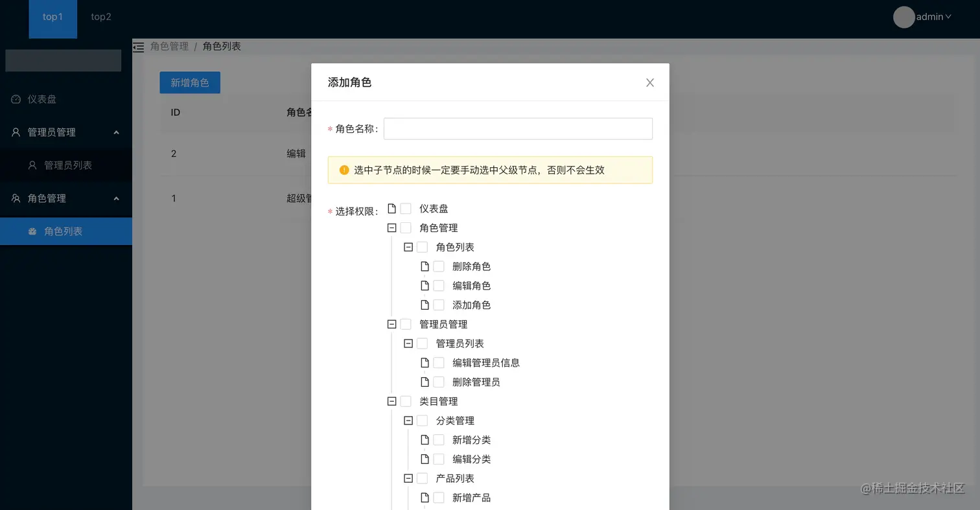Click the user icon beside 管理员管理
The image size is (980, 510).
[x=16, y=132]
